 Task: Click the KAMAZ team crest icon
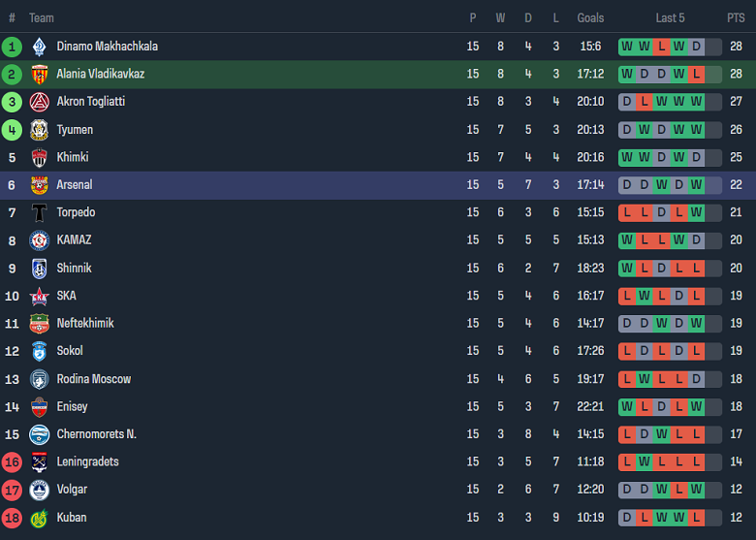click(x=39, y=240)
